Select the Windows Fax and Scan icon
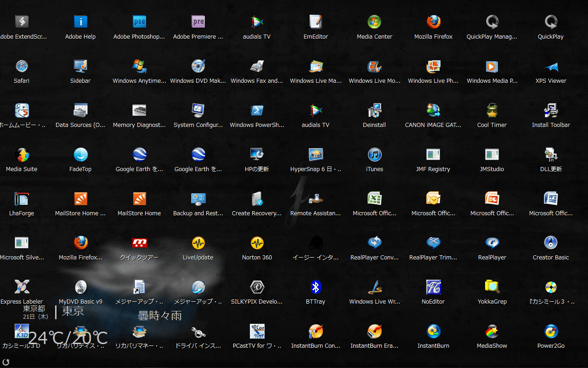588x368 pixels. click(257, 66)
